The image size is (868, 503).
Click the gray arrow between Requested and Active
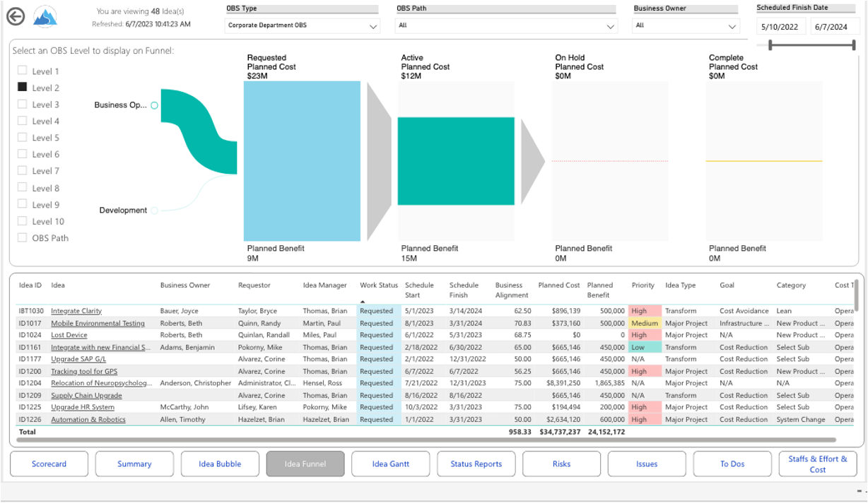click(379, 161)
